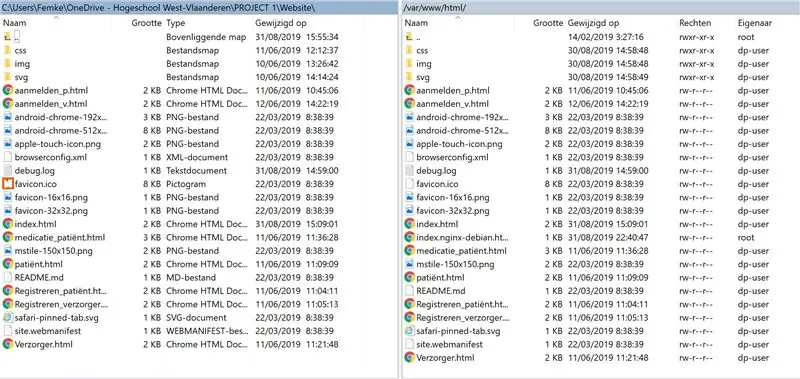Click date 31/08/2019 15:55:34 in local pane
This screenshot has height=379, width=800.
[297, 37]
